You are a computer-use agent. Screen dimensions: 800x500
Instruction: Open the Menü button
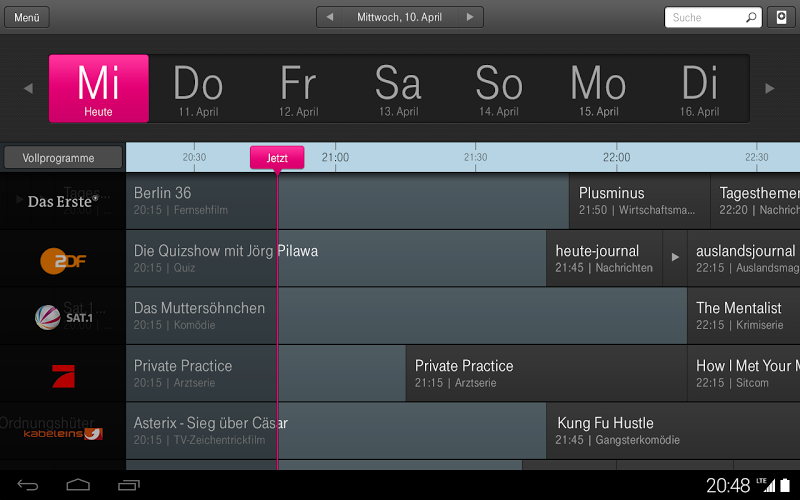(26, 18)
